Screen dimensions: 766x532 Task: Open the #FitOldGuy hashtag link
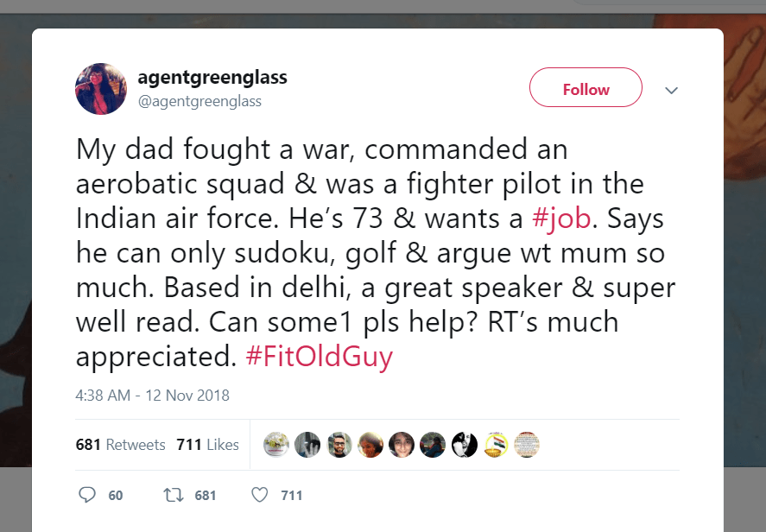pyautogui.click(x=320, y=357)
